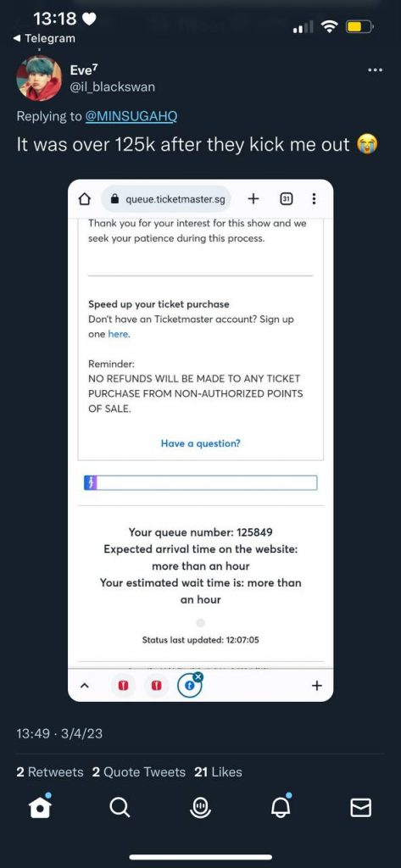Tap the queue progress bar

tap(200, 482)
